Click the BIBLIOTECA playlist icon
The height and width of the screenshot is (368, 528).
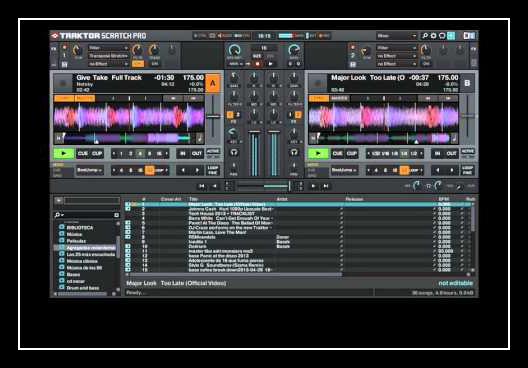(x=62, y=227)
